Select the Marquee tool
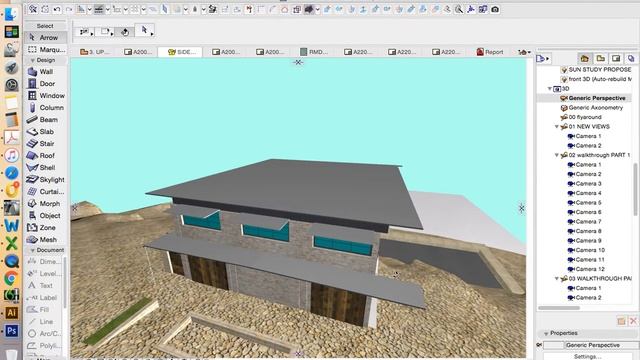The width and height of the screenshot is (640, 360). click(x=45, y=49)
